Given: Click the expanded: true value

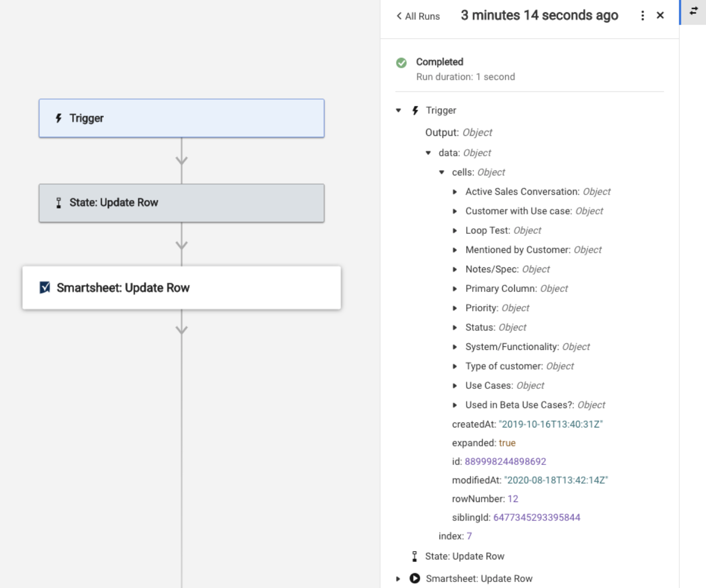Looking at the screenshot, I should (x=507, y=443).
